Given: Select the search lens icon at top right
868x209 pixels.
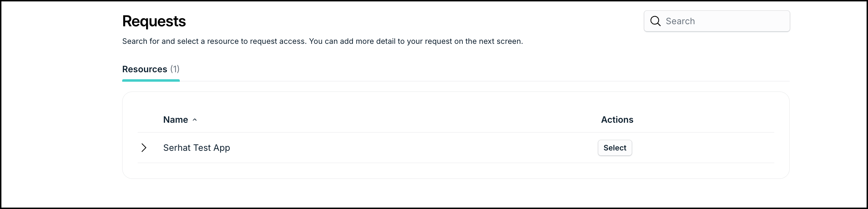Looking at the screenshot, I should 655,21.
